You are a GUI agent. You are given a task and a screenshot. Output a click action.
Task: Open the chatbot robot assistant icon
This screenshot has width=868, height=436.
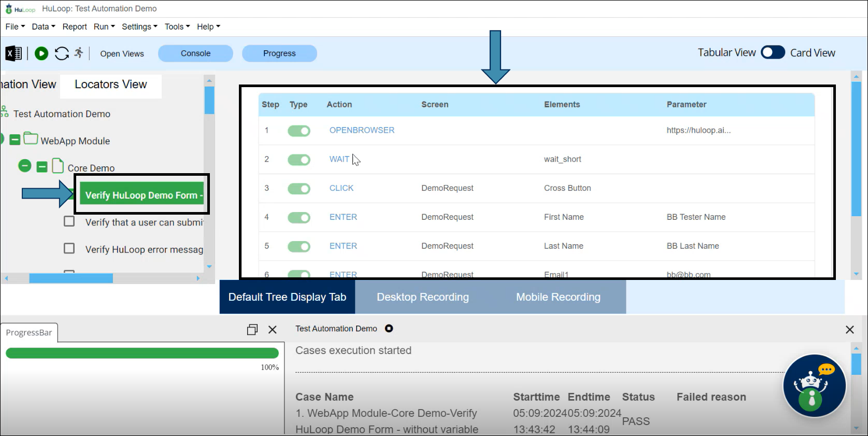tap(814, 386)
